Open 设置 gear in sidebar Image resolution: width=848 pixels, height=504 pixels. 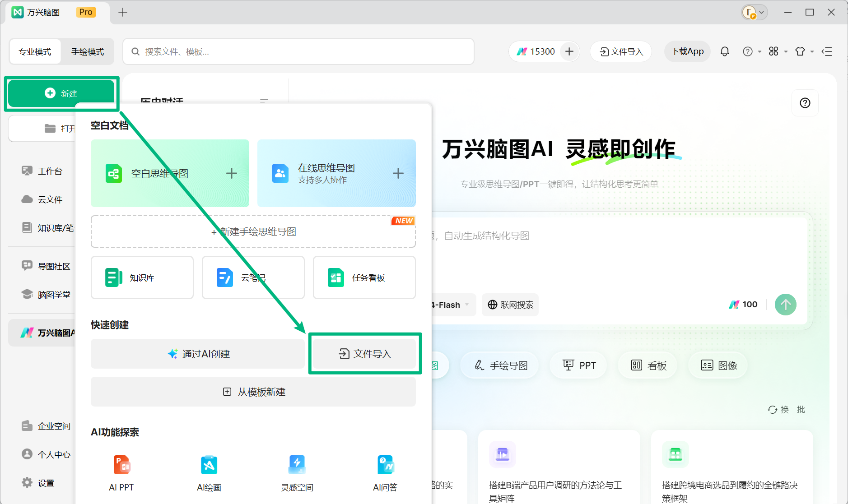[38, 483]
